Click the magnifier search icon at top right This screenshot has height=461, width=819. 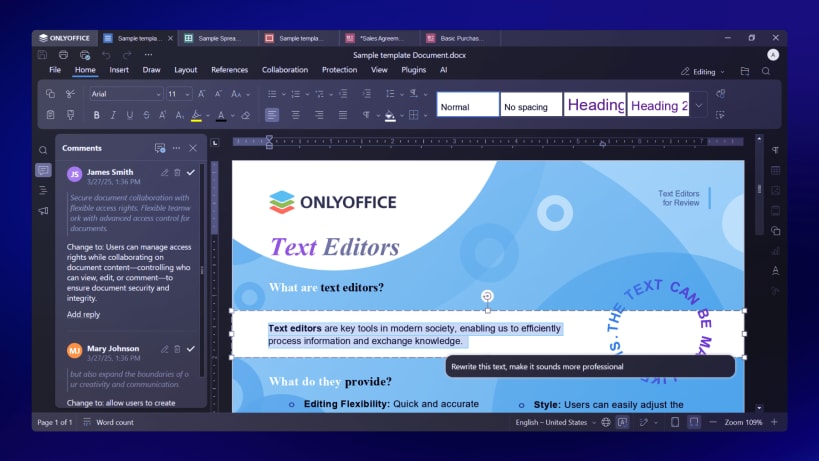coord(766,72)
